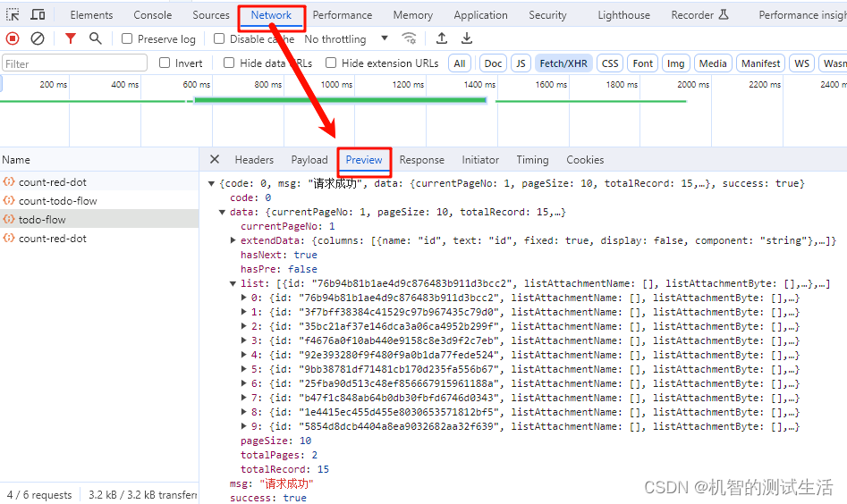Click the Recorder flask icon
The width and height of the screenshot is (847, 504).
pos(724,14)
